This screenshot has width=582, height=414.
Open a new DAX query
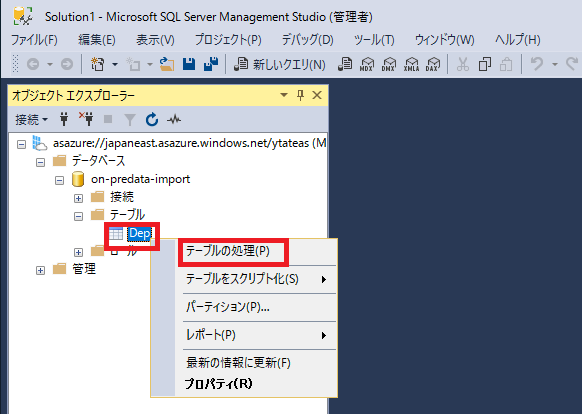pos(433,64)
